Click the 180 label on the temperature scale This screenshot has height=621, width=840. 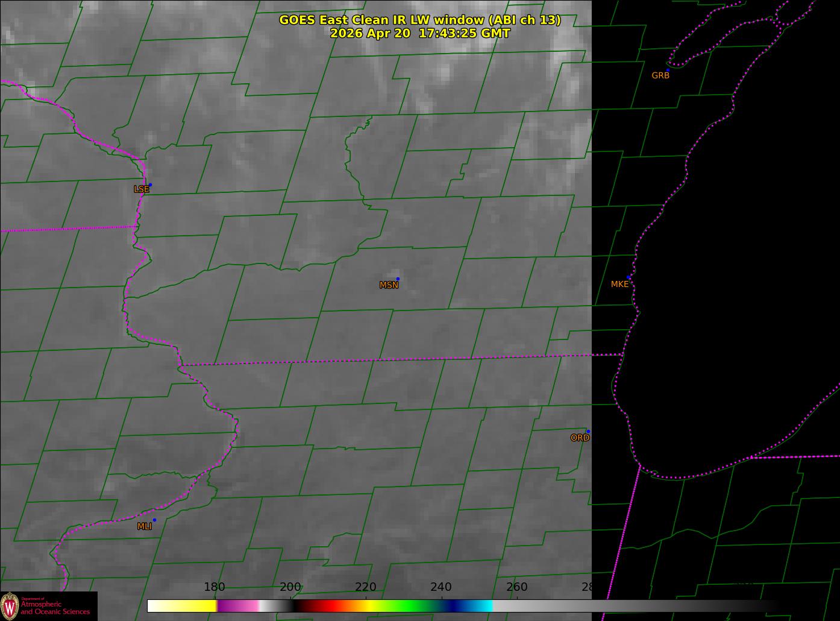tap(215, 587)
